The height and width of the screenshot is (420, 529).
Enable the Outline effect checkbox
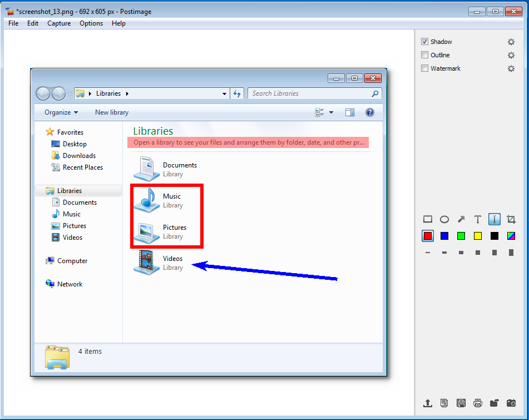425,55
